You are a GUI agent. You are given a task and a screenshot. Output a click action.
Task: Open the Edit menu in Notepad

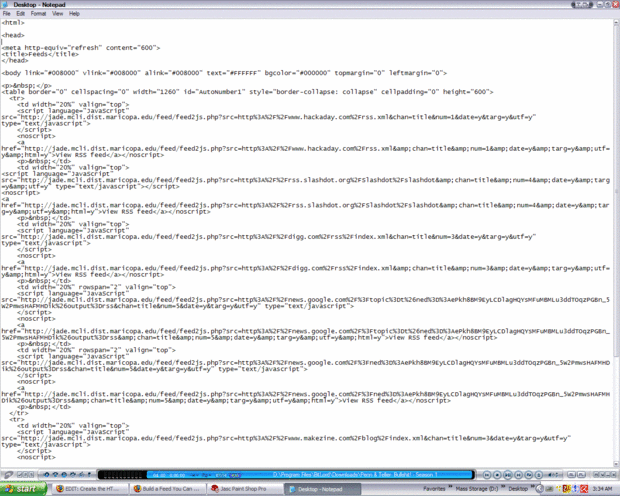tap(20, 14)
